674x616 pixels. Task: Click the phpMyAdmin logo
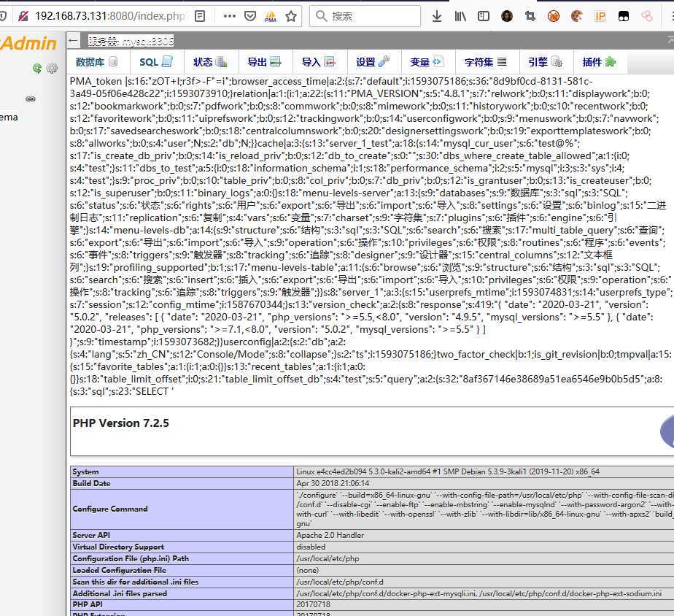[28, 44]
